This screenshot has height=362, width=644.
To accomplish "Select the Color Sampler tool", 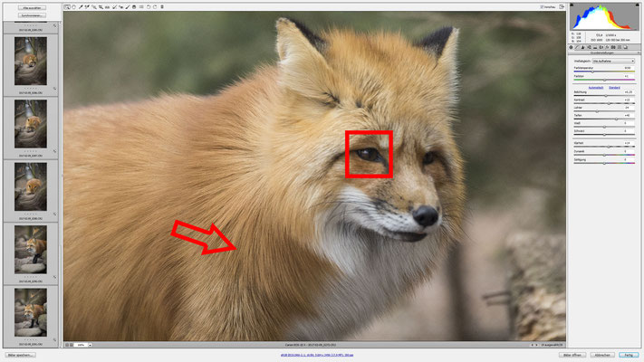I will point(87,7).
